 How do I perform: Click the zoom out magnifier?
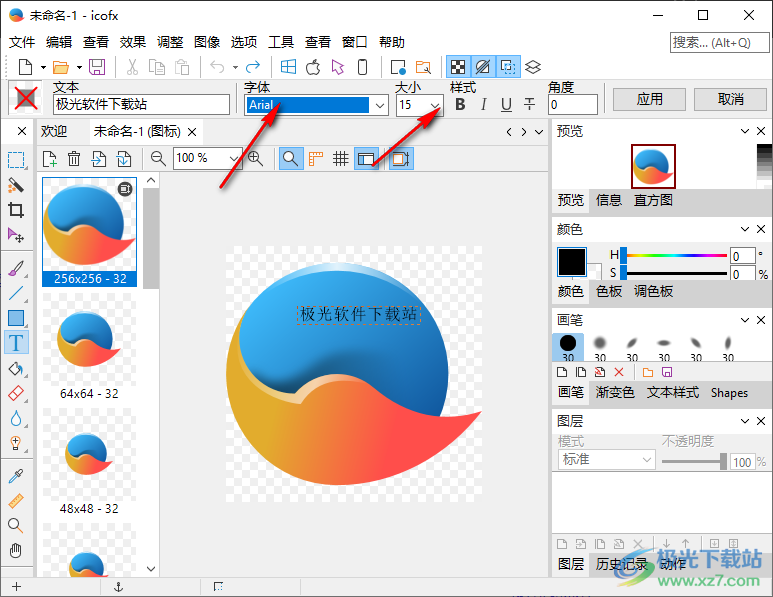[x=158, y=159]
